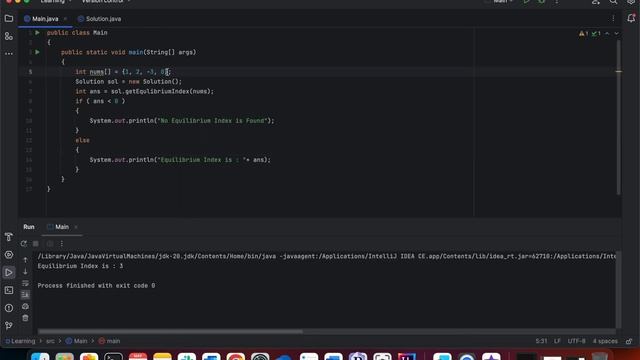
Task: Select the Run tool window title
Action: point(29,227)
